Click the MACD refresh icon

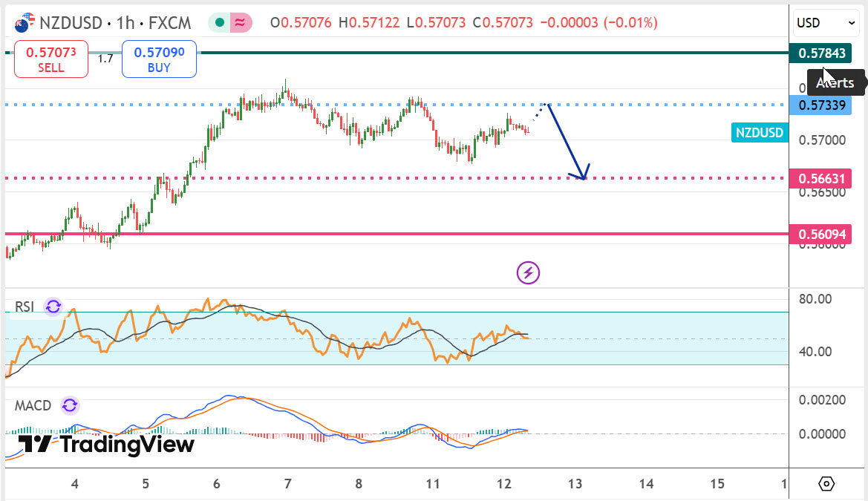70,405
